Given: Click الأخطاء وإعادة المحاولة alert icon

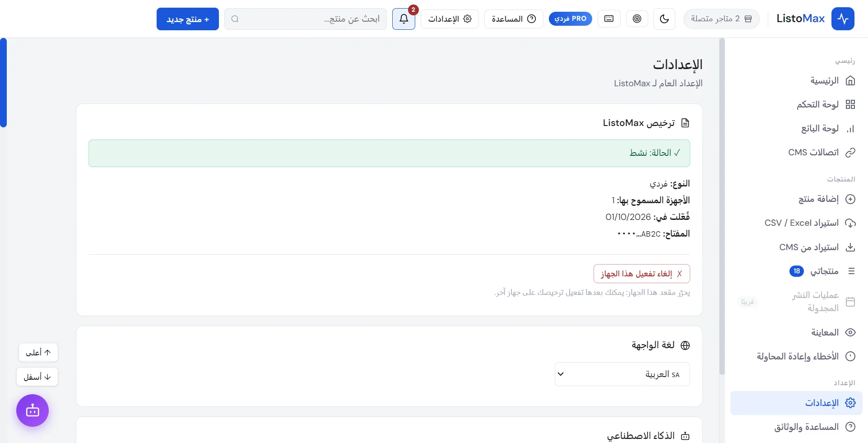Looking at the screenshot, I should point(850,357).
